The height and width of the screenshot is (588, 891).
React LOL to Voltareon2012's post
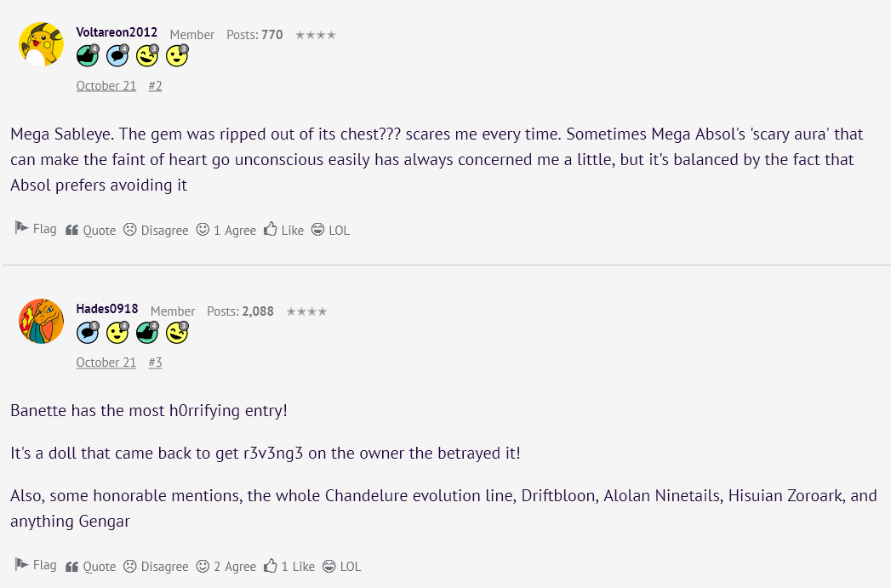(330, 230)
